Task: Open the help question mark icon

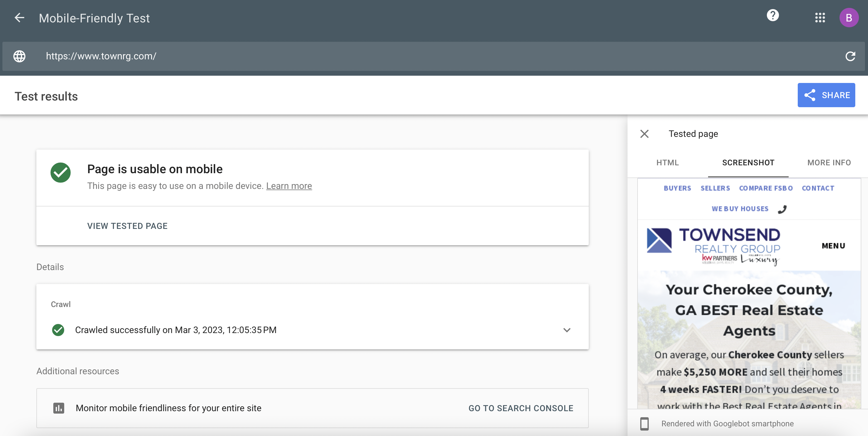Action: (x=773, y=15)
